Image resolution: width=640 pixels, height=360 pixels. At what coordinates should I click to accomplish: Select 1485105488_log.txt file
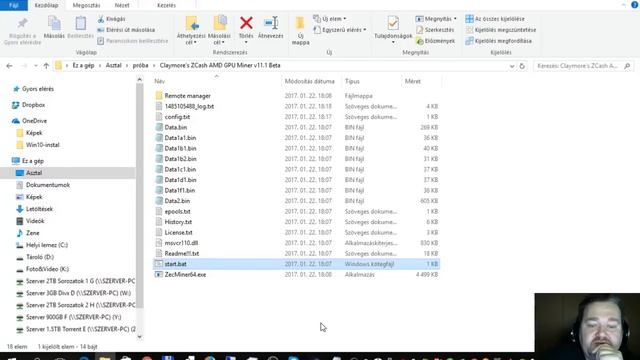[189, 106]
